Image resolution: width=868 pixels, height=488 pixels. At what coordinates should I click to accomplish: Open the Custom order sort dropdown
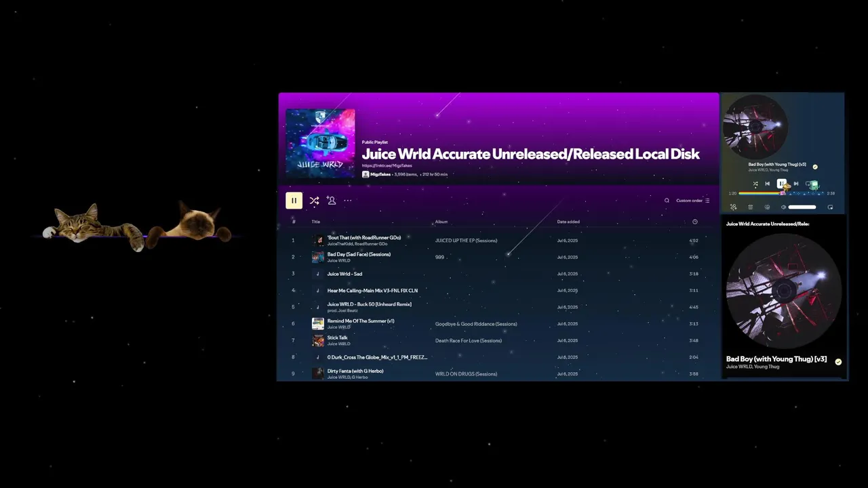692,201
